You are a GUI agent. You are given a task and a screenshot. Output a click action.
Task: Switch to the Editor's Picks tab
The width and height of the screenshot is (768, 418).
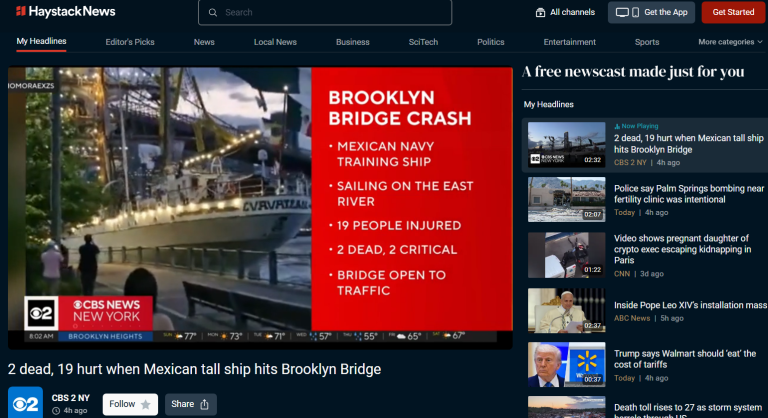pos(130,42)
